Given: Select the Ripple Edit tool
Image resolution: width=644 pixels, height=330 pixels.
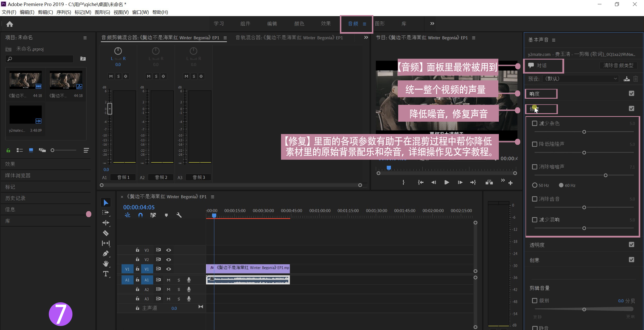Looking at the screenshot, I should [x=106, y=223].
